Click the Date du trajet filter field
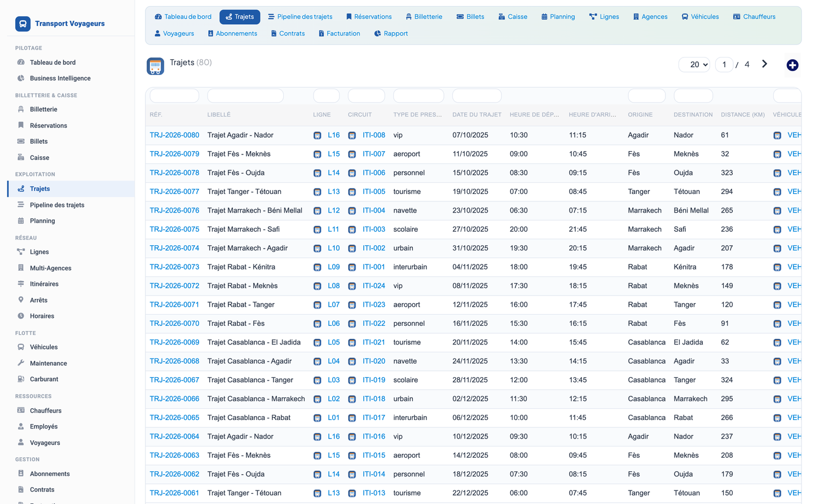 point(477,96)
